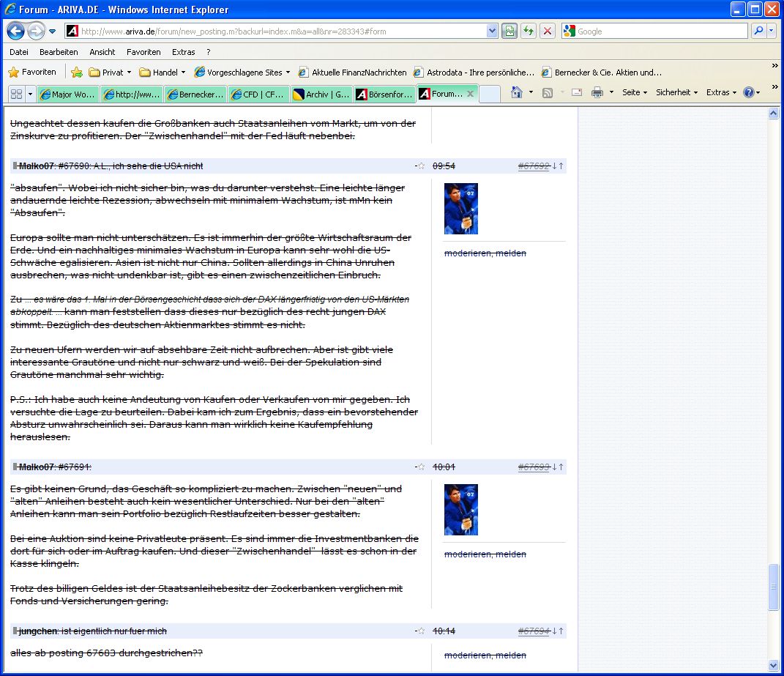784x676 pixels.
Task: Open the tab list dropdown arrow
Action: point(31,94)
